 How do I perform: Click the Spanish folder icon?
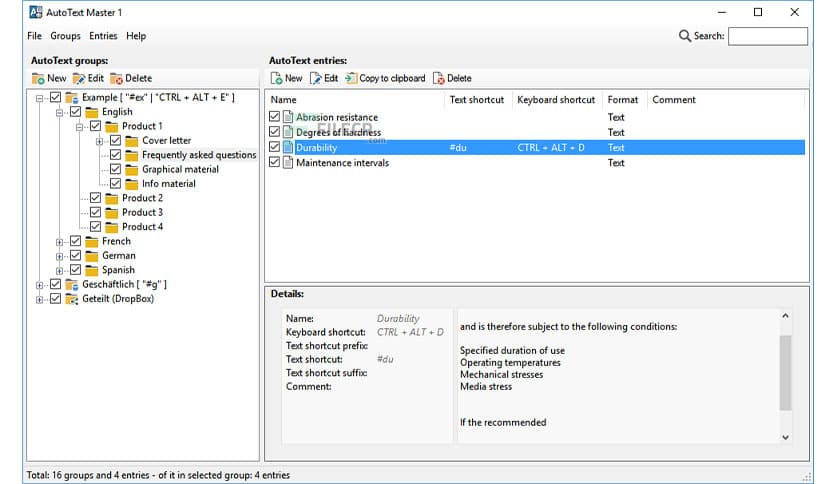click(x=92, y=270)
